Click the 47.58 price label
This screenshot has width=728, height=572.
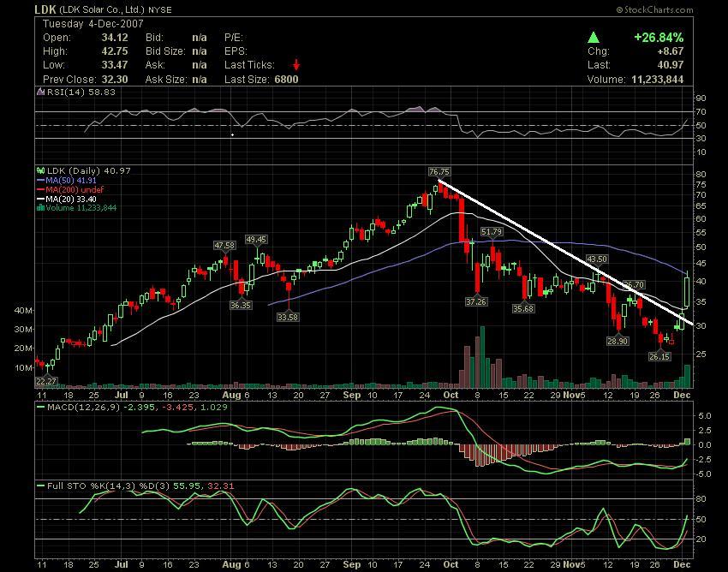tap(224, 245)
